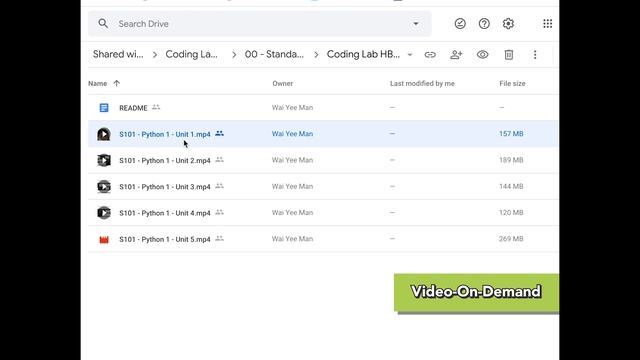
Task: Go to the Coding La... breadcrumb folder
Action: 191,54
